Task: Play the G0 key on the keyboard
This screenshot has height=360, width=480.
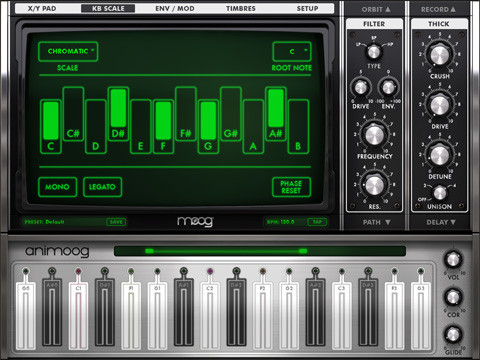Action: pyautogui.click(x=25, y=315)
